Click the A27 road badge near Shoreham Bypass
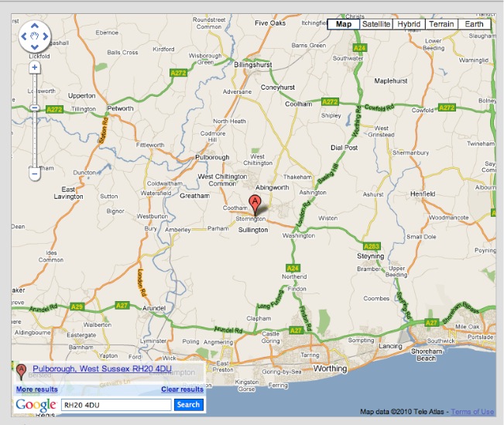 click(431, 323)
